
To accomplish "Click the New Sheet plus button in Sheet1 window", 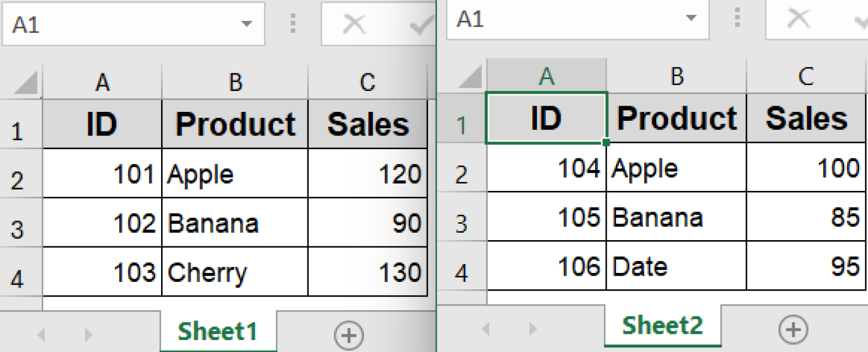I will 349,335.
